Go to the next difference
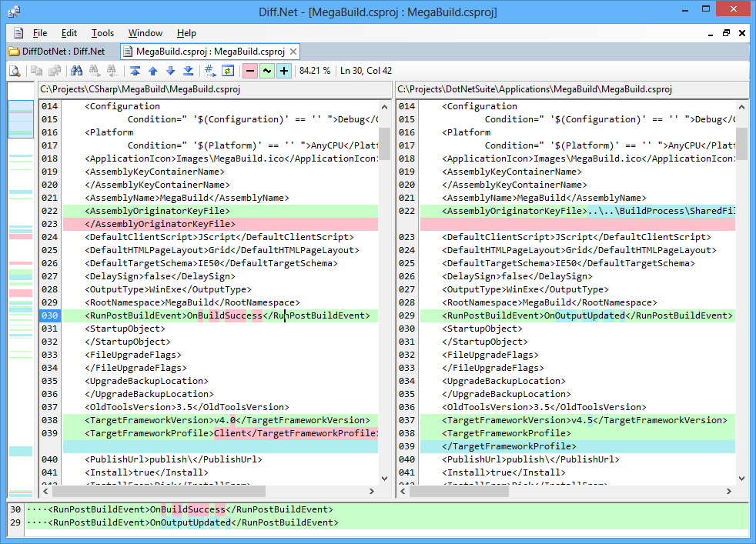756x544 pixels. click(x=170, y=70)
